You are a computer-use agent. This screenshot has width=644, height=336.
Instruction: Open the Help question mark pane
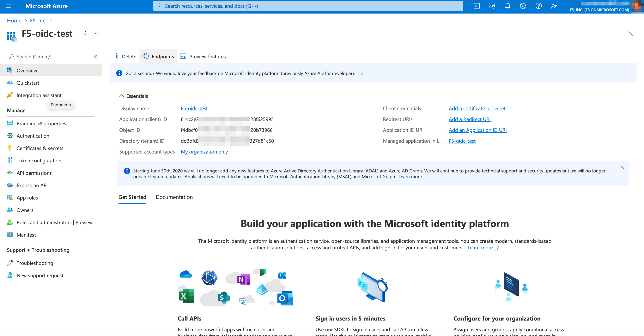[x=538, y=6]
